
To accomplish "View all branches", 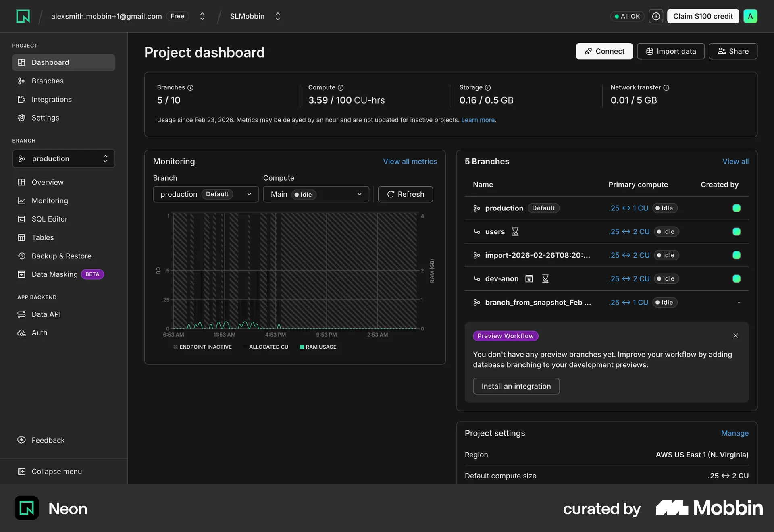I will click(735, 162).
